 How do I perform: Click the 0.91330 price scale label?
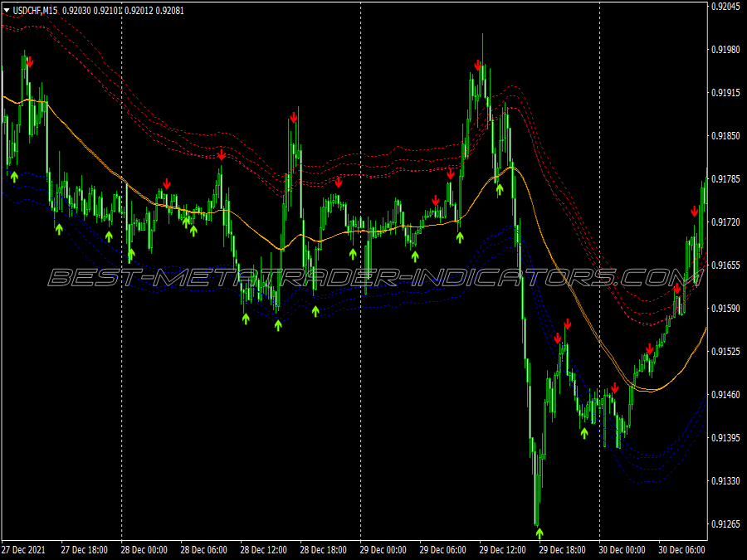[x=725, y=481]
